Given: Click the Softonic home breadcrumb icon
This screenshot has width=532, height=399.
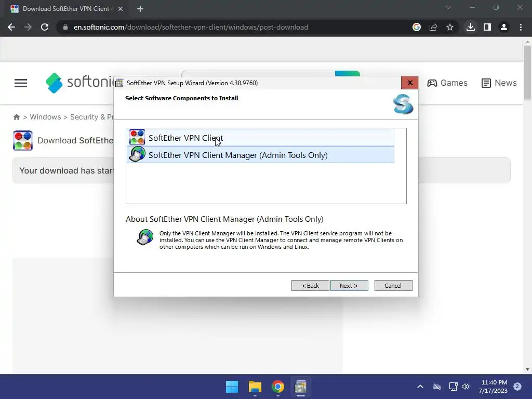Looking at the screenshot, I should point(16,117).
